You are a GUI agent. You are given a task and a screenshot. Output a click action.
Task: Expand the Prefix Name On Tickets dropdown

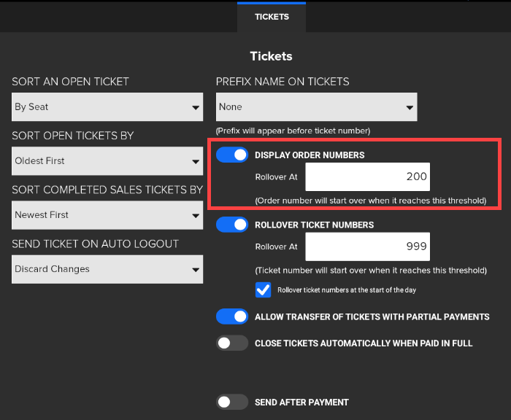[316, 107]
